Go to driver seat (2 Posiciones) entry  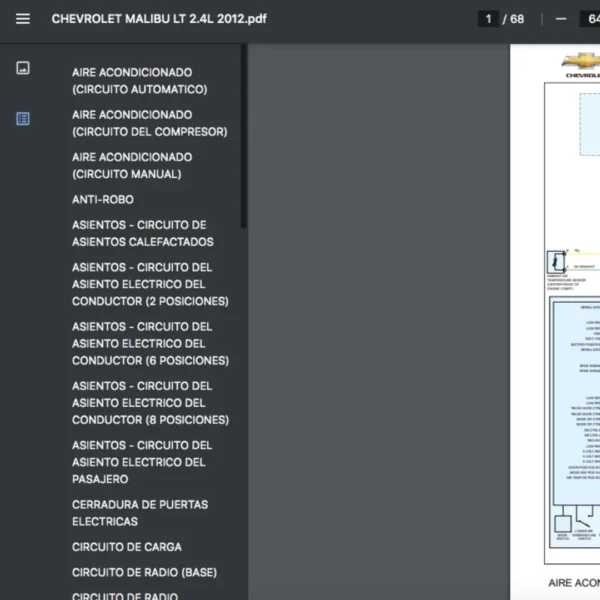(x=149, y=284)
